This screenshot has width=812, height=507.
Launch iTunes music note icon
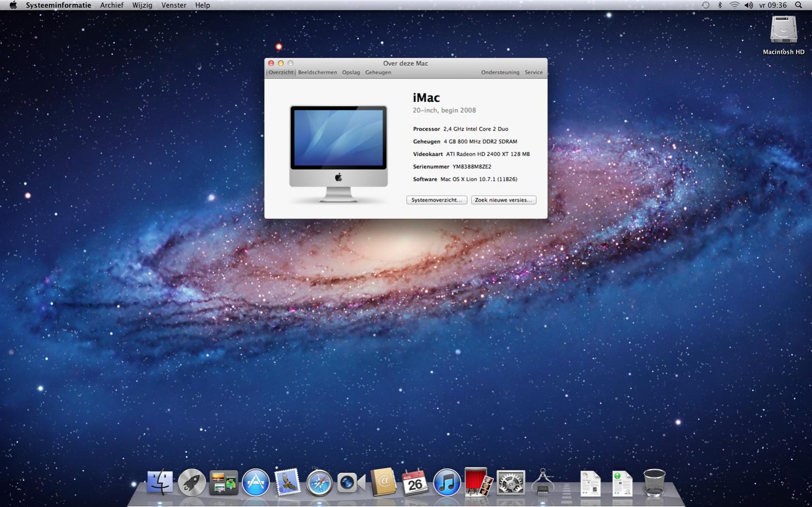pos(447,482)
